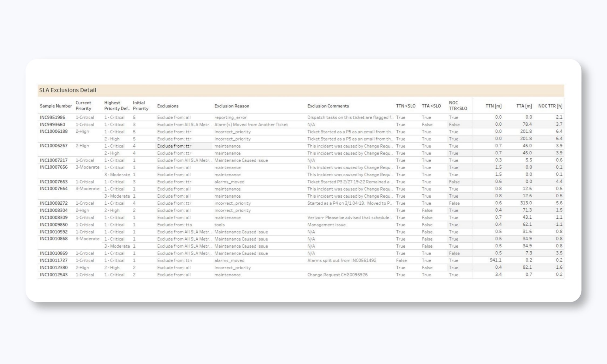
Task: Click the Exclusion Comments column header
Action: tap(328, 106)
